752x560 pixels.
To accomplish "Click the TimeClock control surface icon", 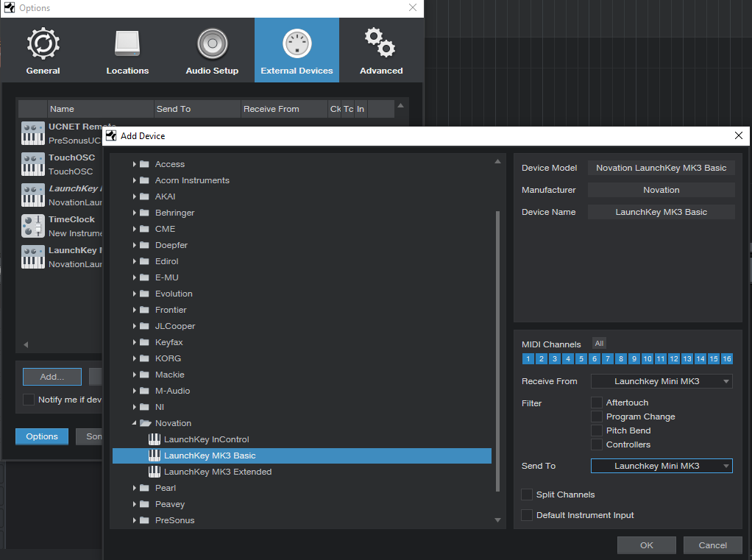I will pyautogui.click(x=33, y=226).
